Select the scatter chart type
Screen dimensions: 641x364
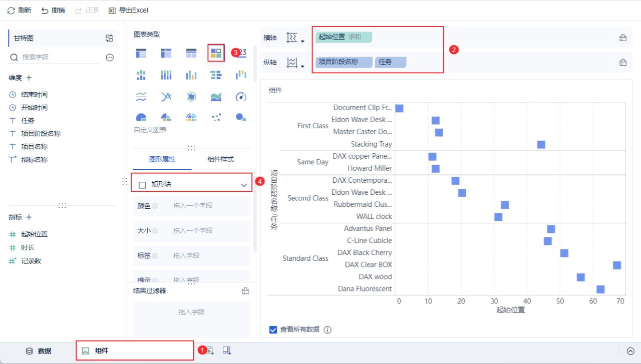(216, 117)
